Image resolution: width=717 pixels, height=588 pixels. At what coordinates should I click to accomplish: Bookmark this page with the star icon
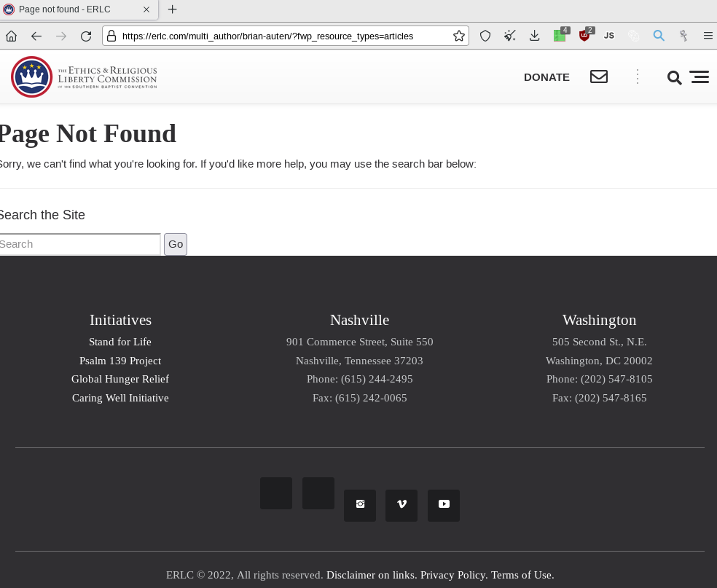point(459,36)
